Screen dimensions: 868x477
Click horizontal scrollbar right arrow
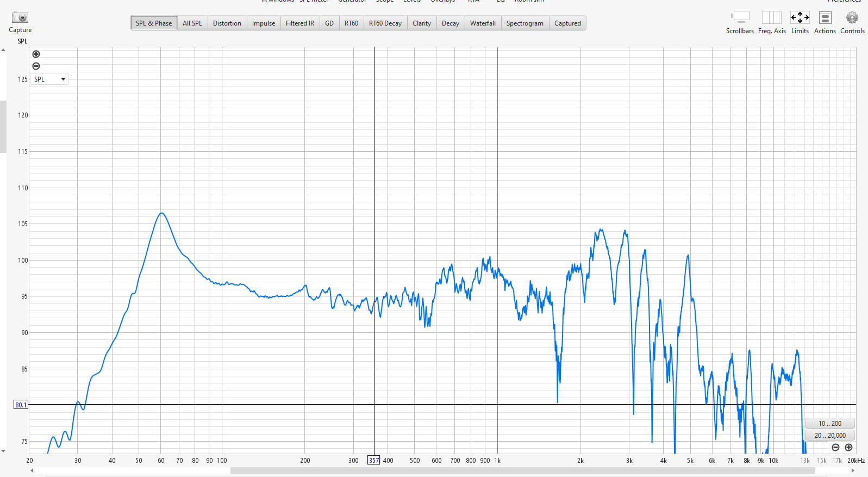click(853, 470)
